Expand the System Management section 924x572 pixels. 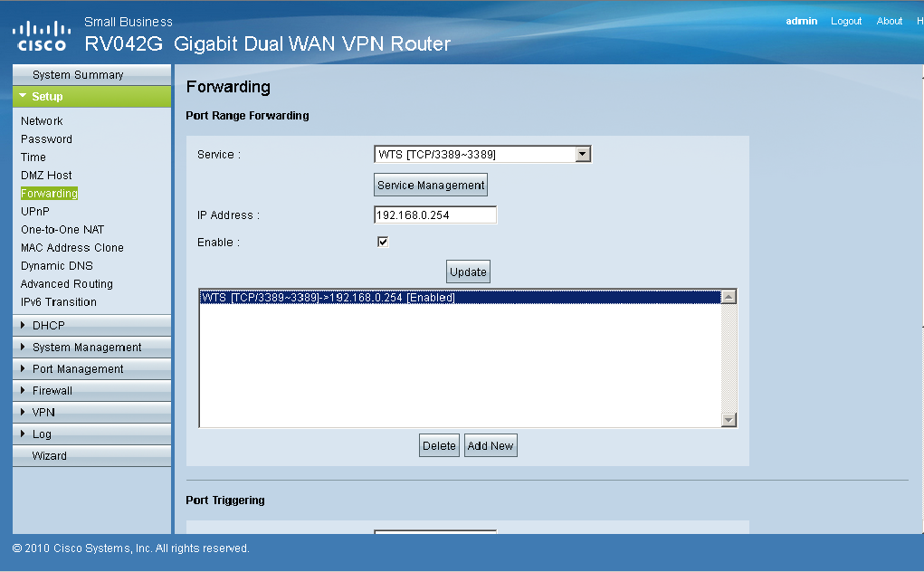point(92,347)
